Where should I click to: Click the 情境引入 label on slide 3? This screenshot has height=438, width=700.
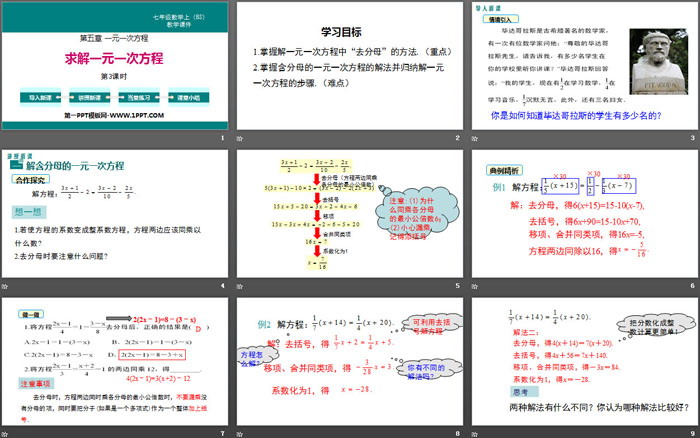pos(500,19)
